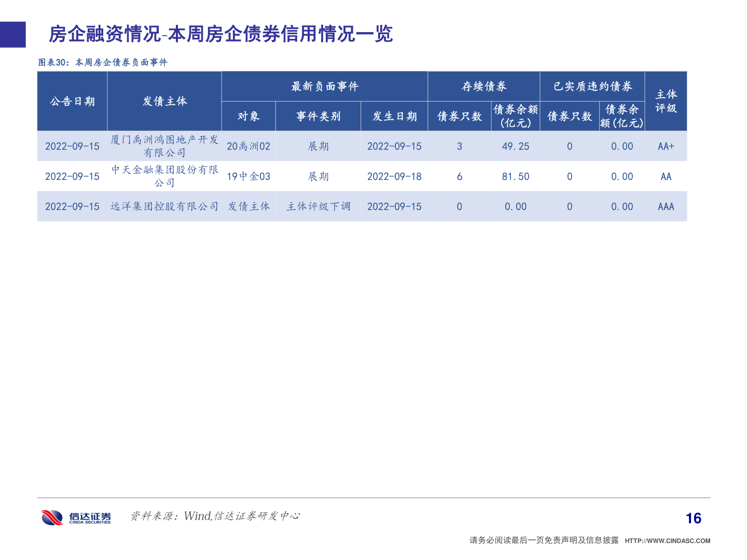Image resolution: width=747 pixels, height=560 pixels.
Task: Open HTTP://WWW.CINDASC.COM website link
Action: click(668, 539)
